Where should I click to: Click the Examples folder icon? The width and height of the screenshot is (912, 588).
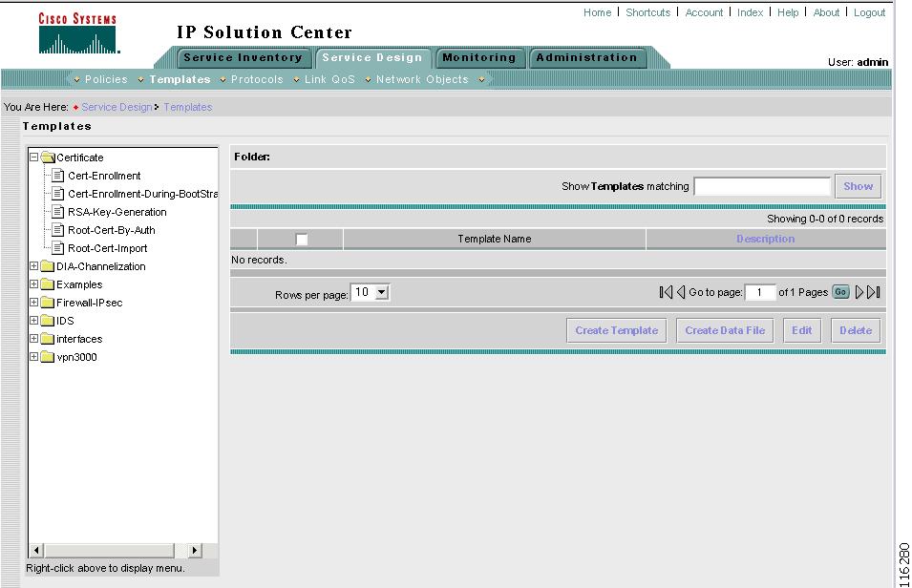48,284
